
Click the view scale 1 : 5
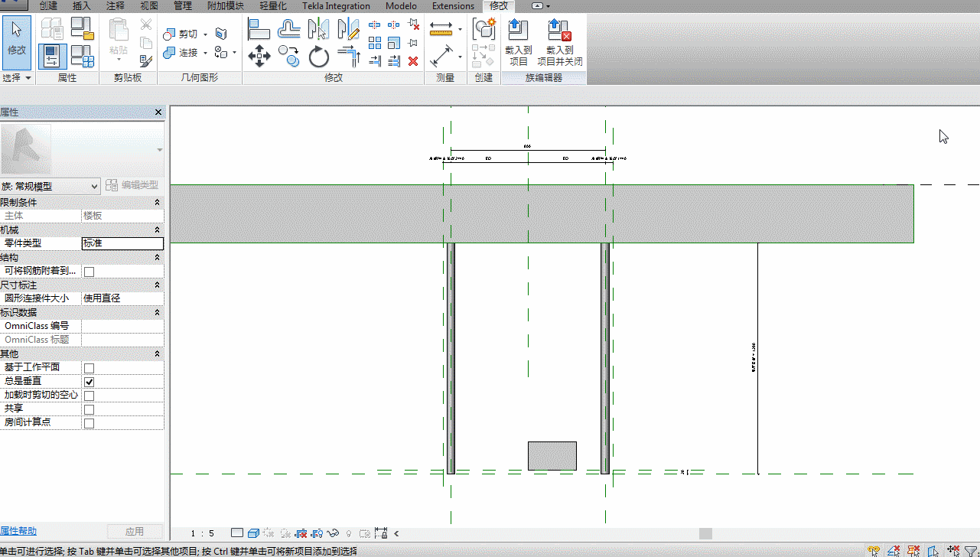tap(202, 533)
